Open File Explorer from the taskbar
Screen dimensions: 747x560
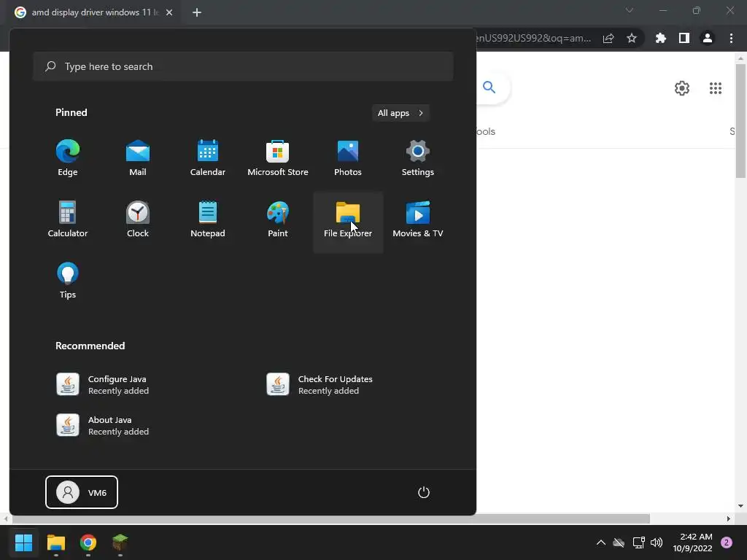[x=55, y=542]
